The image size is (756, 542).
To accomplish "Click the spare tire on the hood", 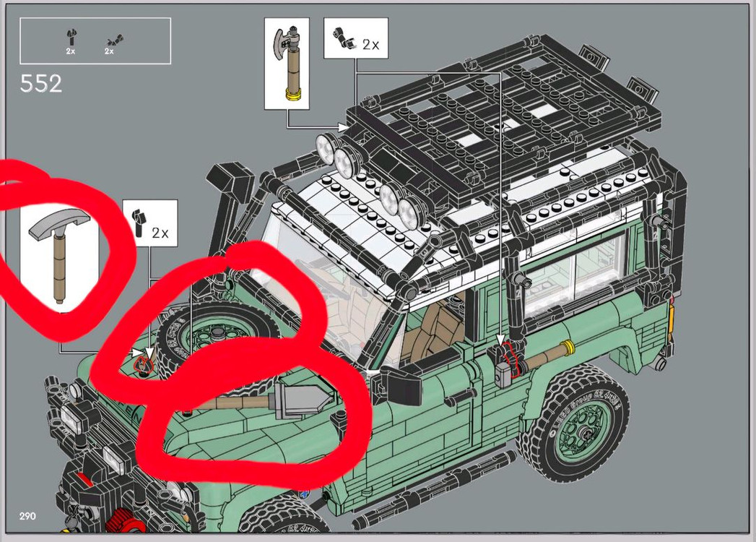I will coord(218,344).
